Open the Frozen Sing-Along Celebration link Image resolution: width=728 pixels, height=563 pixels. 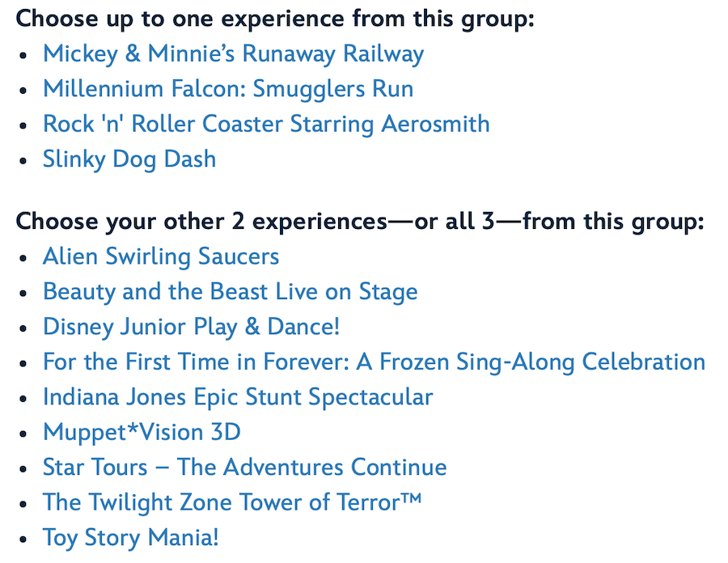click(374, 362)
